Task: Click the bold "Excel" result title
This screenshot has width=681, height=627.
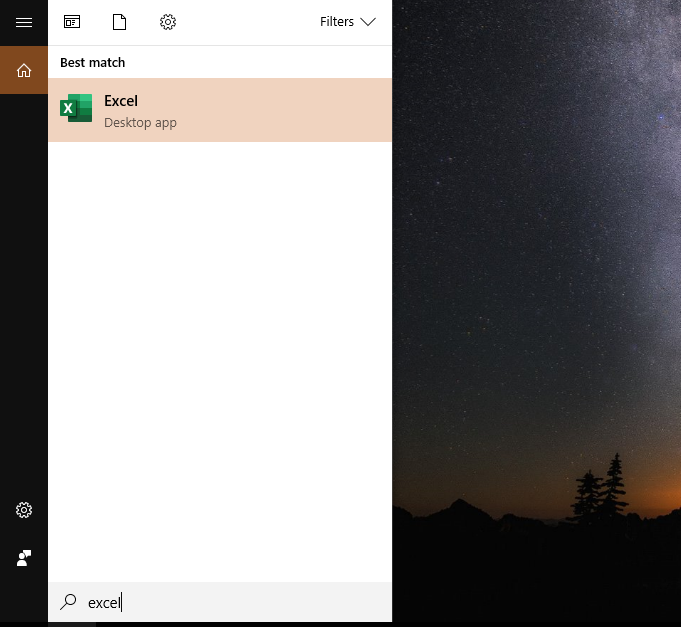Action: tap(121, 101)
